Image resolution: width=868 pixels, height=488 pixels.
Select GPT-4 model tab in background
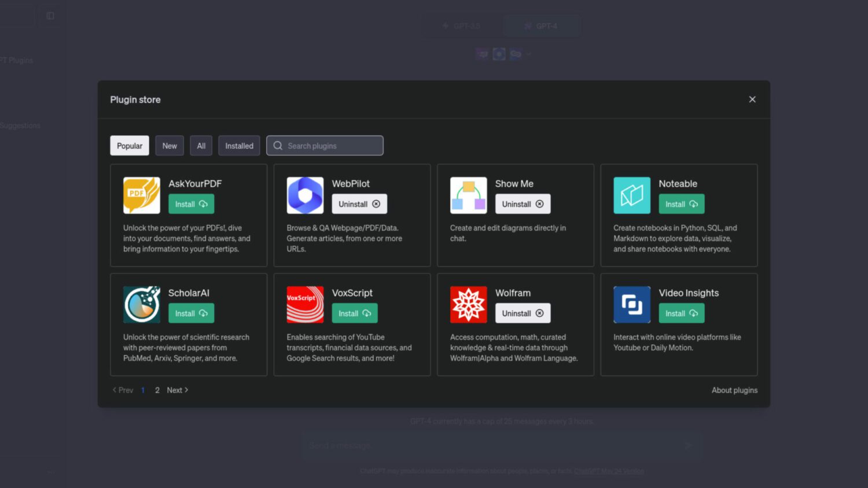tap(541, 26)
